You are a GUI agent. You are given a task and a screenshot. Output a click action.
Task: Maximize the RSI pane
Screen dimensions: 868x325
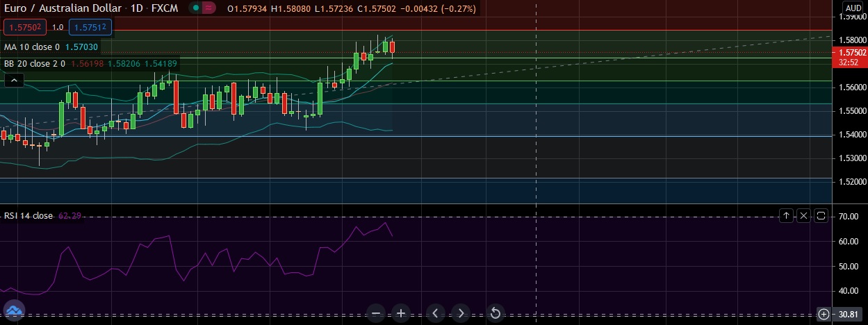click(x=821, y=216)
